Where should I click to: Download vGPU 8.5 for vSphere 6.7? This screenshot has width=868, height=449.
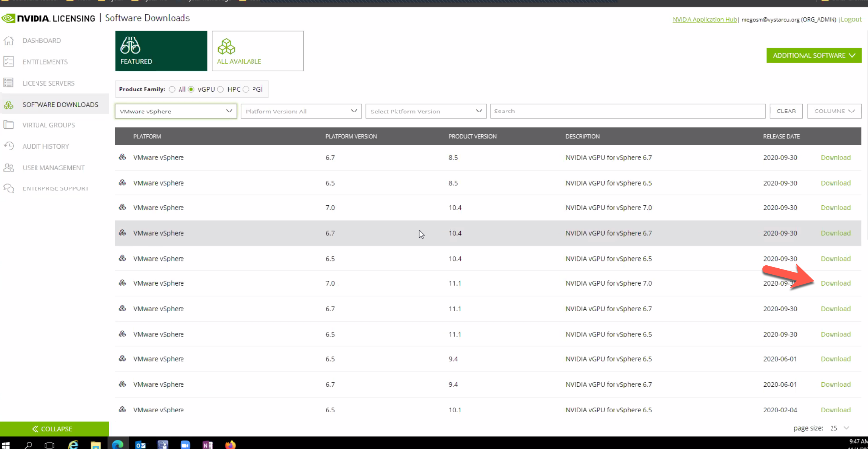pyautogui.click(x=835, y=157)
